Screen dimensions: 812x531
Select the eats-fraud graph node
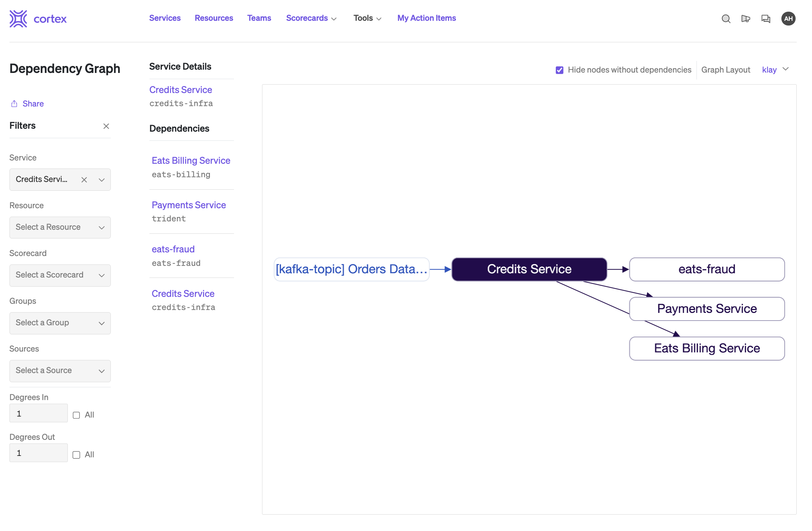(x=707, y=269)
